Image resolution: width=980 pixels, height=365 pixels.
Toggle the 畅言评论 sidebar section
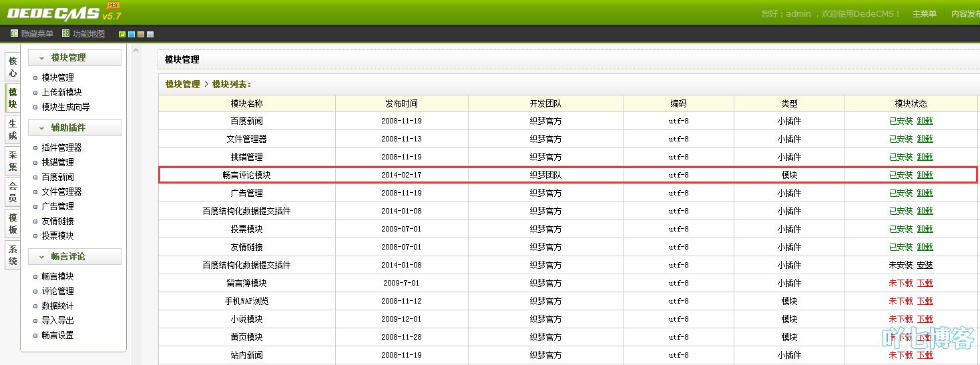74,257
